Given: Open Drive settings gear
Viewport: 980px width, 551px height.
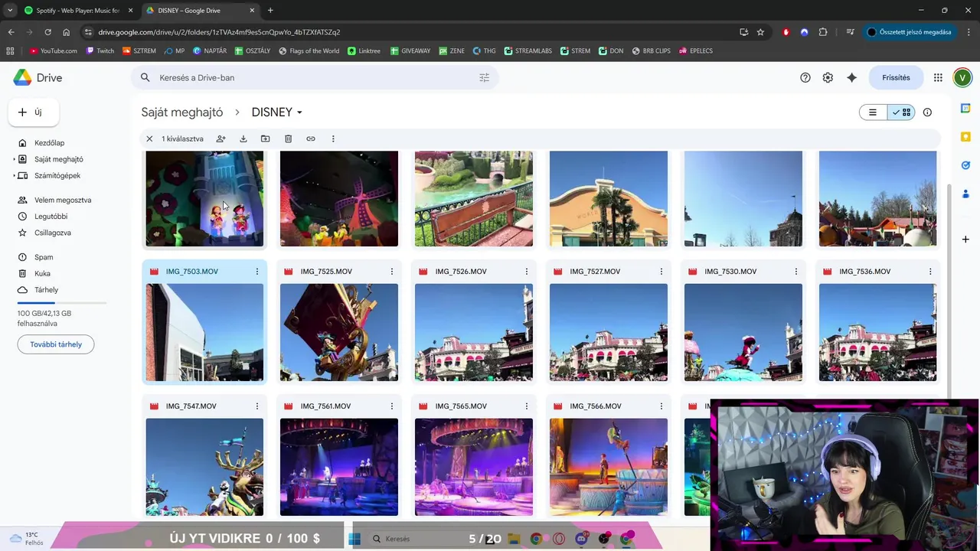Looking at the screenshot, I should coord(828,77).
